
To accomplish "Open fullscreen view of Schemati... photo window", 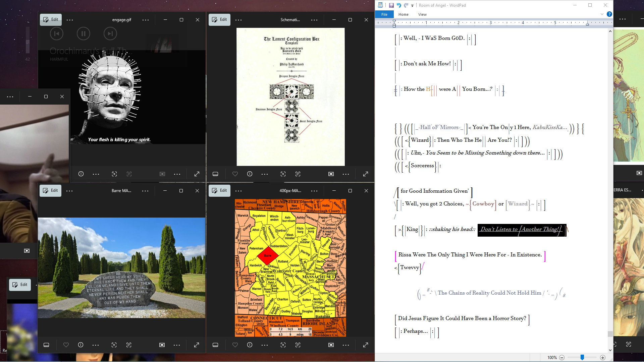I will coord(366,174).
